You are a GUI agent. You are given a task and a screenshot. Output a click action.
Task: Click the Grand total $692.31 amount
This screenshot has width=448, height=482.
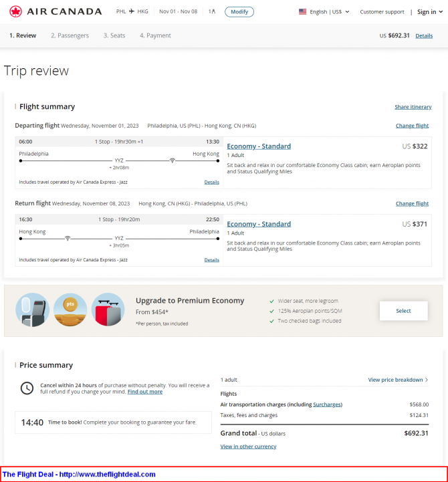pos(416,433)
